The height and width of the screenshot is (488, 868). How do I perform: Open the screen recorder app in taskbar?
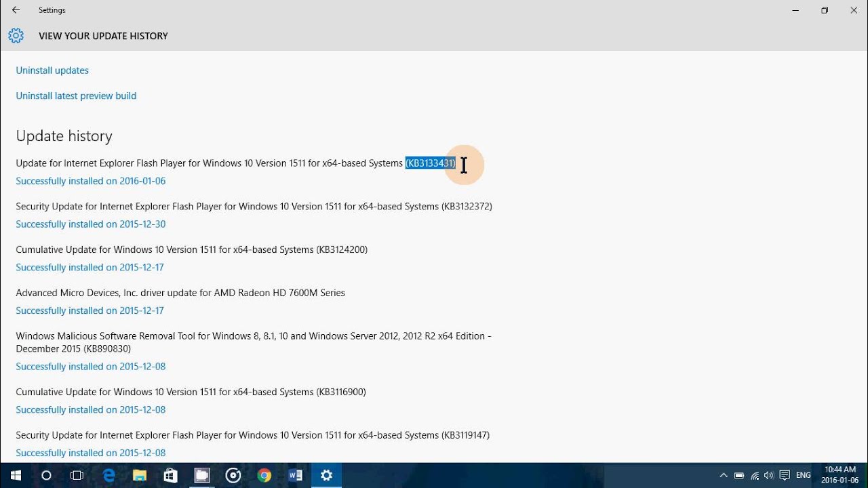tap(202, 476)
